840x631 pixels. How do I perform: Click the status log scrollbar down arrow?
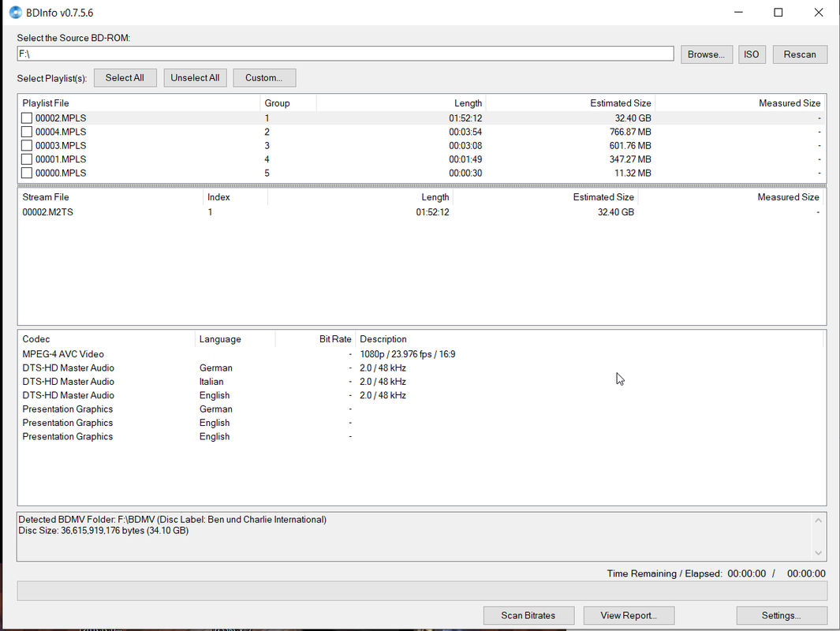click(x=818, y=553)
